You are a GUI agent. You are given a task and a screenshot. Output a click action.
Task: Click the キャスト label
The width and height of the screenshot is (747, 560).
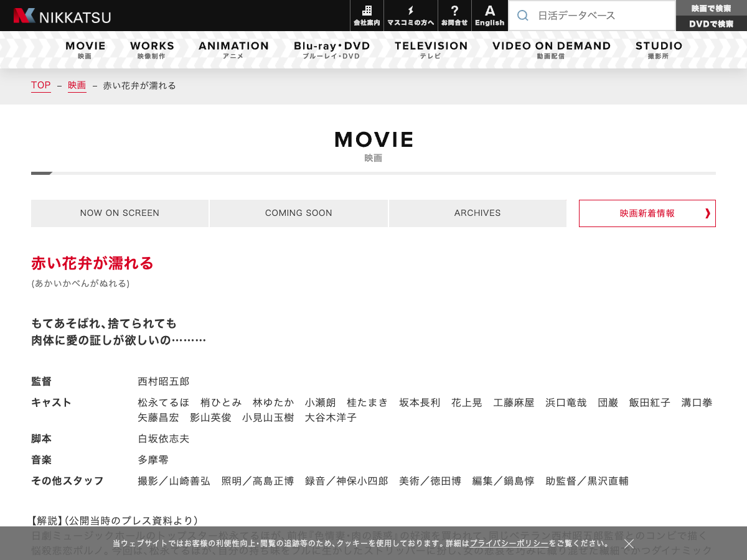coord(52,403)
